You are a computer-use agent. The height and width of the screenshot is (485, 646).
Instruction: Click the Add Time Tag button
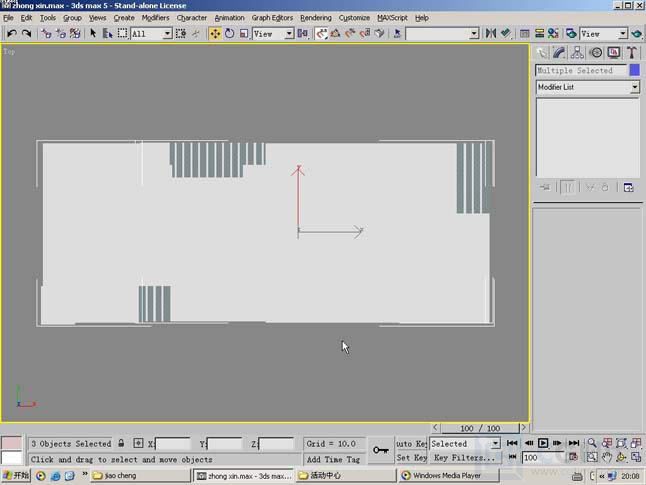pyautogui.click(x=333, y=459)
